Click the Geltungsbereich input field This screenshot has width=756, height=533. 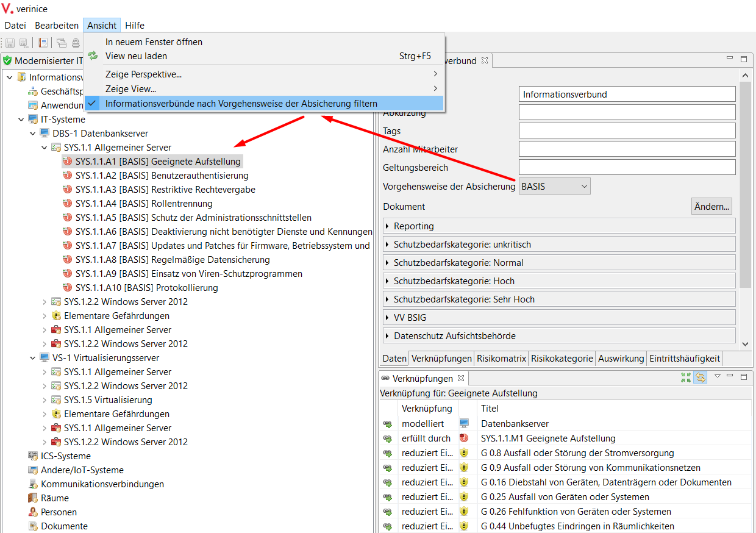(x=627, y=167)
